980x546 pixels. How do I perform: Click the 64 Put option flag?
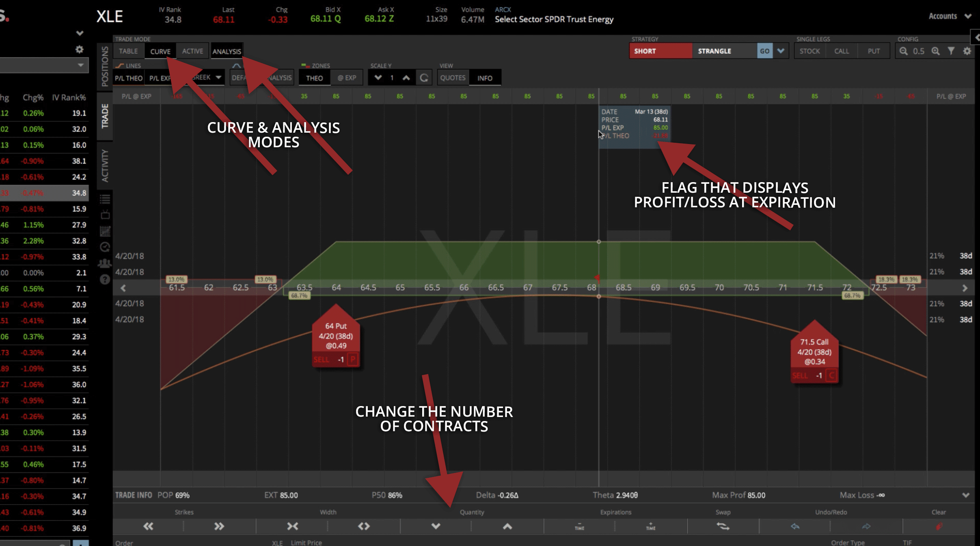click(336, 336)
